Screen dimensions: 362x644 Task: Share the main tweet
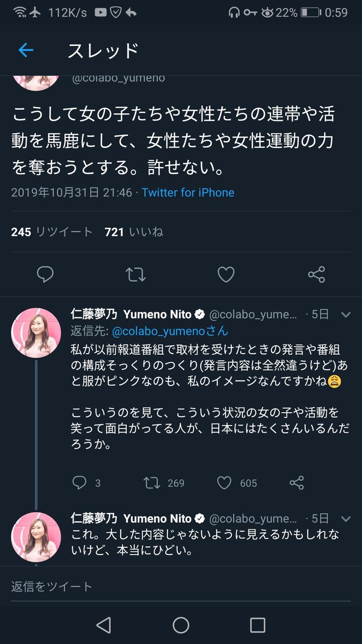(x=316, y=274)
